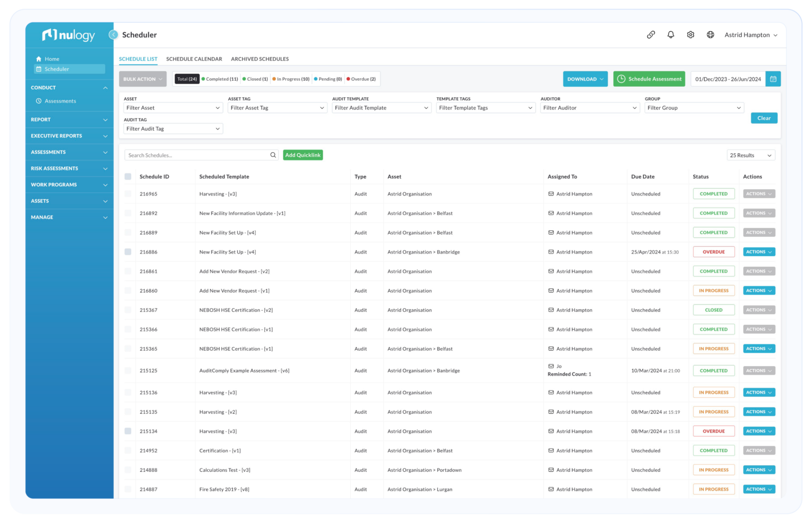Click the Assessments clock icon in sidebar
This screenshot has height=523, width=812.
pyautogui.click(x=39, y=101)
